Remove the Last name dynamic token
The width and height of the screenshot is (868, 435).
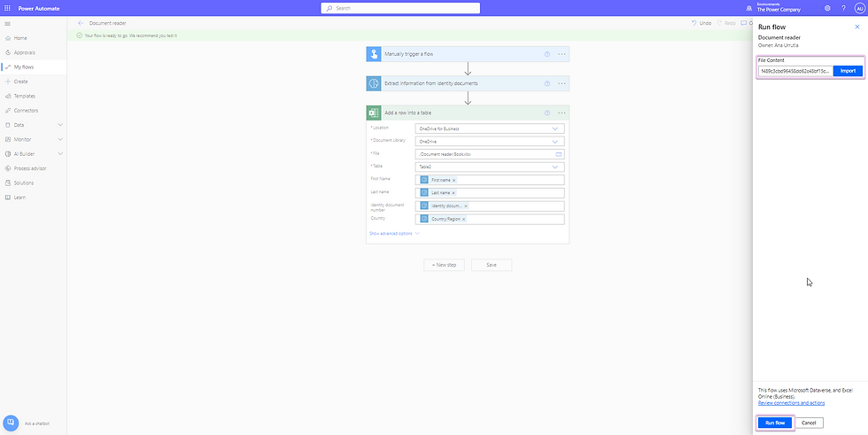[x=453, y=193]
